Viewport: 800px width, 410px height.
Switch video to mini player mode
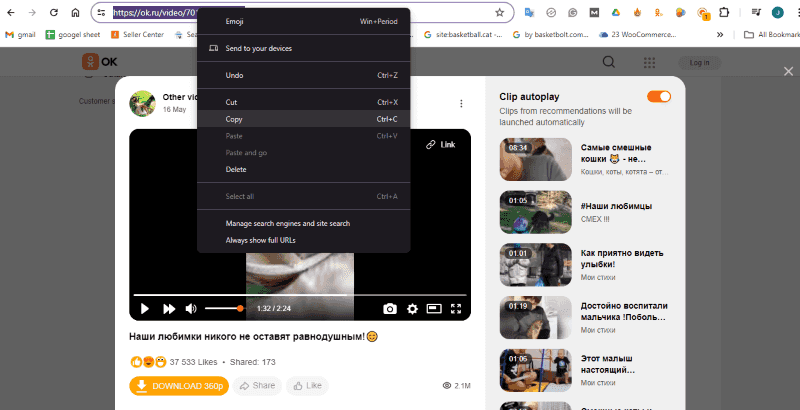pos(434,309)
